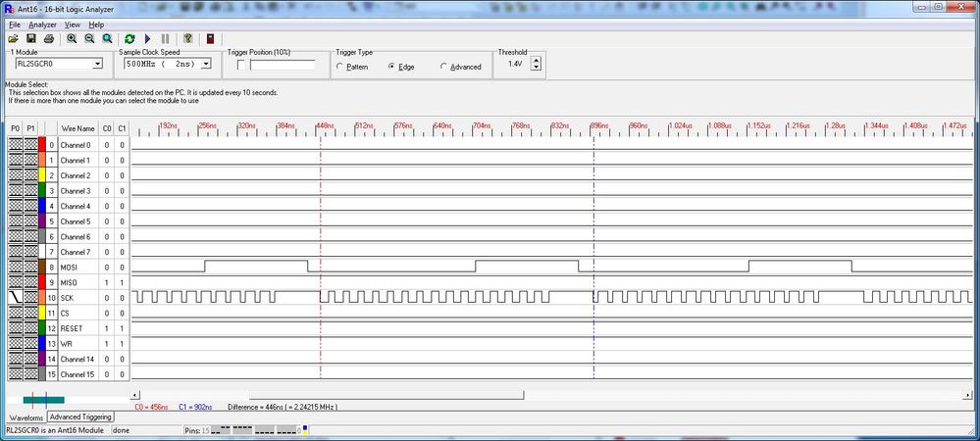Click the Trigger Position slider bar
Image resolution: width=980 pixels, height=441 pixels.
[283, 65]
